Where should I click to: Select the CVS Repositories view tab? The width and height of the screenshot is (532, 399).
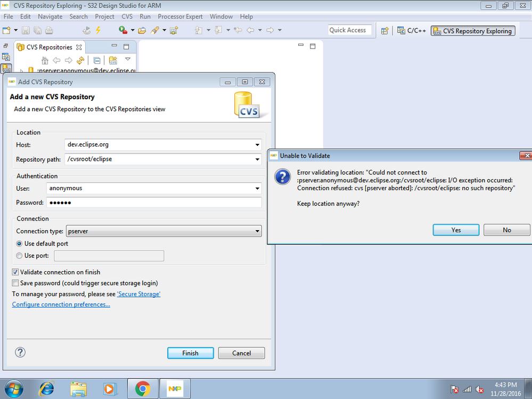[x=50, y=47]
